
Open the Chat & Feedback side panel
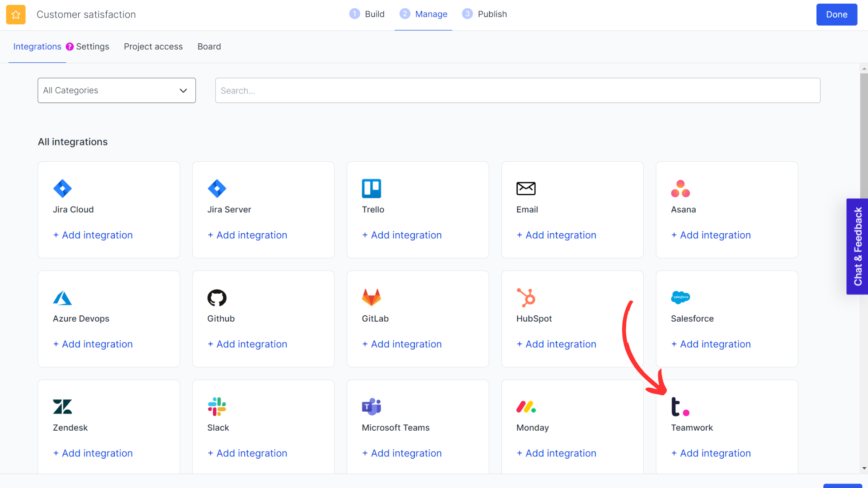(857, 246)
